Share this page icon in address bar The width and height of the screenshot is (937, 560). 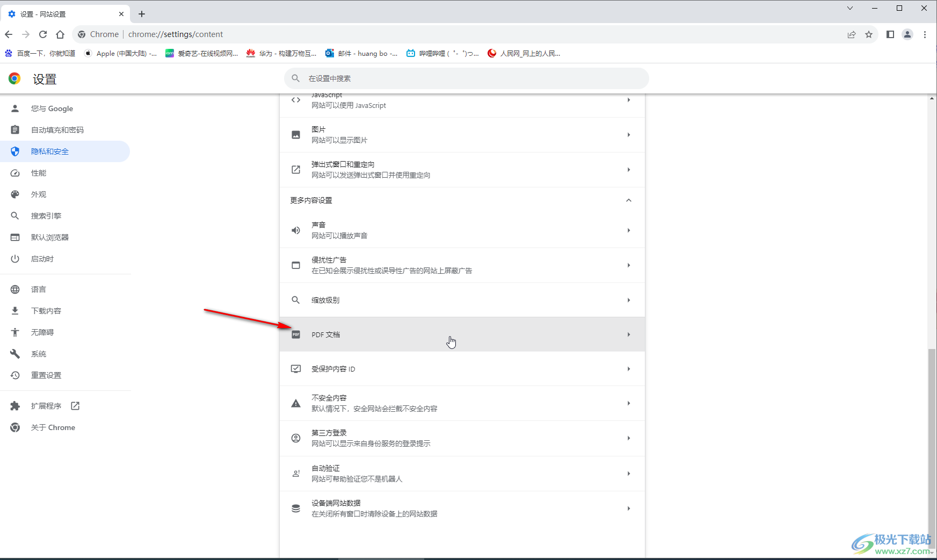[x=852, y=34]
